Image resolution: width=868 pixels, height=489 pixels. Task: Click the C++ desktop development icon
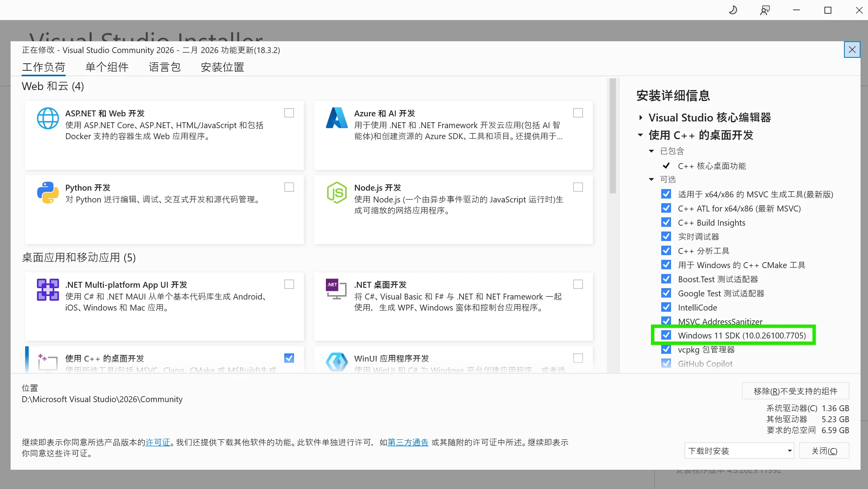tap(48, 362)
